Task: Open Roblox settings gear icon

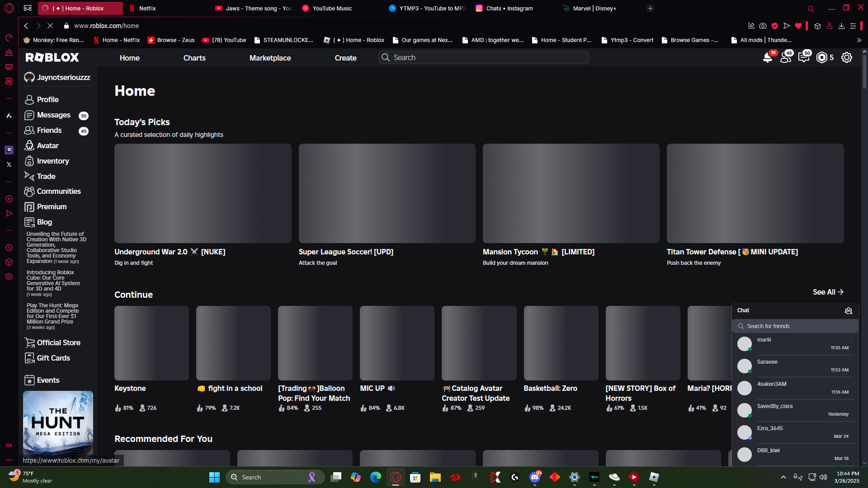Action: (x=846, y=58)
